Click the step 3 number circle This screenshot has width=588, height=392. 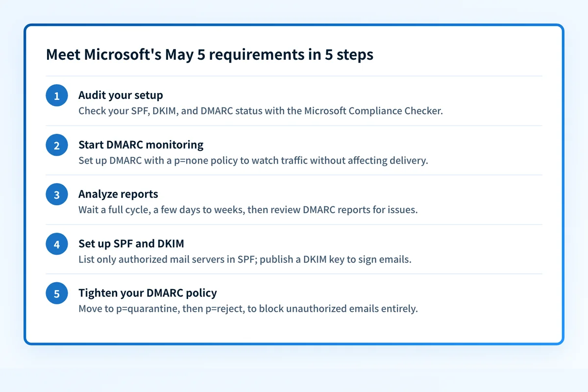[57, 195]
